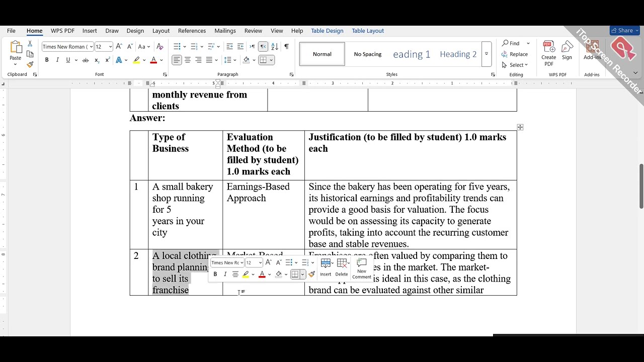Open the Paste options arrow
Viewport: 644px width, 362px height.
tap(15, 64)
